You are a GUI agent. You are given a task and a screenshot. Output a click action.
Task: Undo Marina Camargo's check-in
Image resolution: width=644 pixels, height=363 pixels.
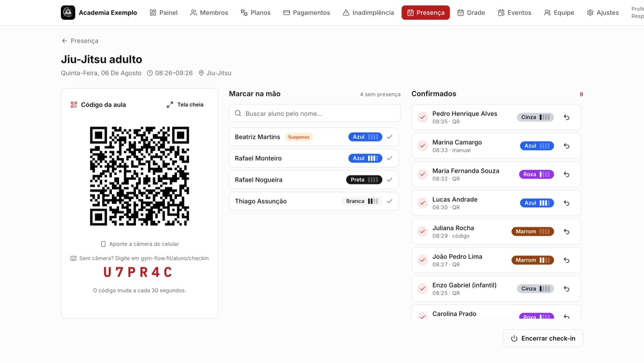tap(566, 146)
